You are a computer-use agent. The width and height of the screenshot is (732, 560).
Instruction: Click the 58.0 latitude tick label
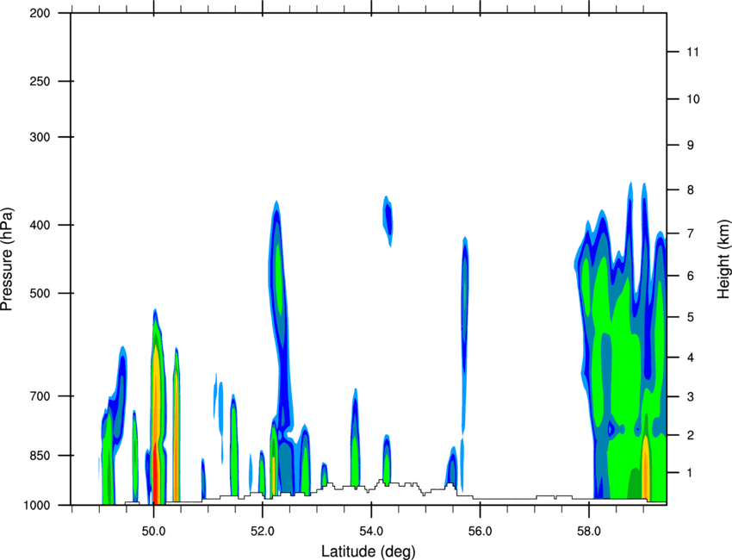(589, 532)
